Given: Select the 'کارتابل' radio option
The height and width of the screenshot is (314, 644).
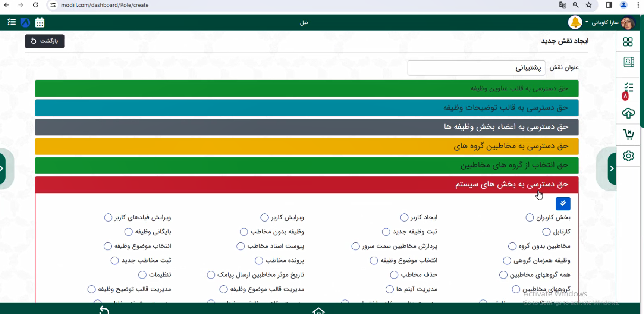Looking at the screenshot, I should 546,232.
